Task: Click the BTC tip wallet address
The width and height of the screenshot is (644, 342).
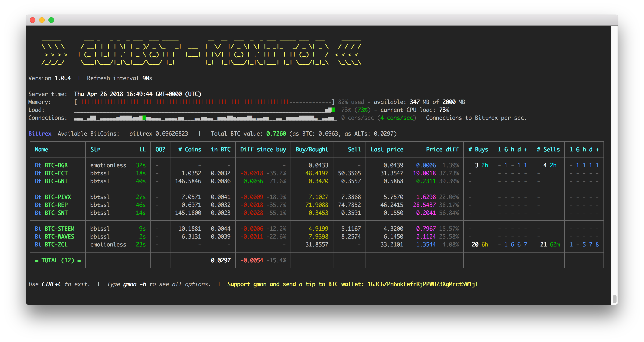Action: pos(423,284)
